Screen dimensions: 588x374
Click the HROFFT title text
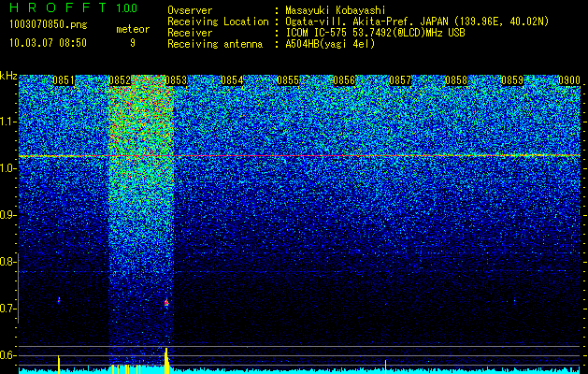click(x=58, y=7)
